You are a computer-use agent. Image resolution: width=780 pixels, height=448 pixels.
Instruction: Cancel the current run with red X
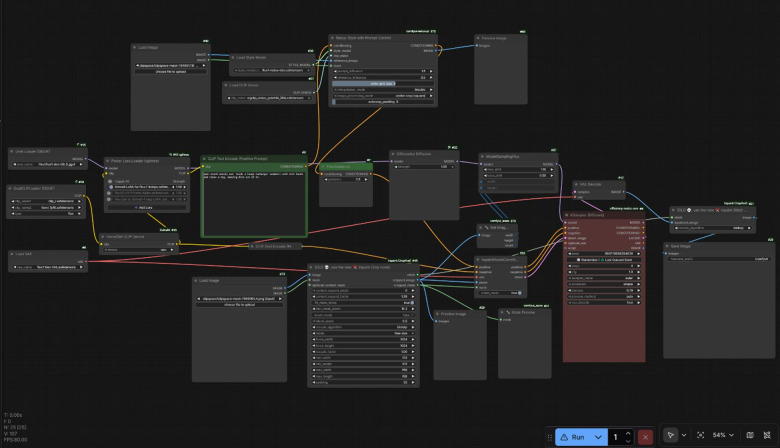pyautogui.click(x=645, y=437)
